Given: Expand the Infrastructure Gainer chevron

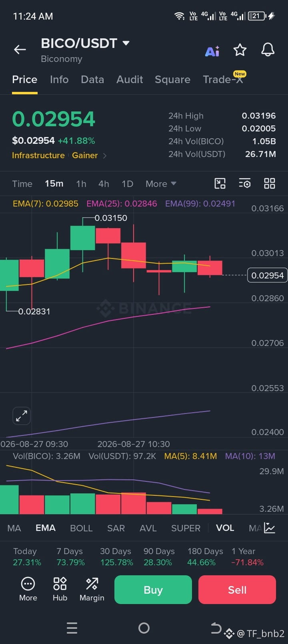Looking at the screenshot, I should [x=105, y=156].
